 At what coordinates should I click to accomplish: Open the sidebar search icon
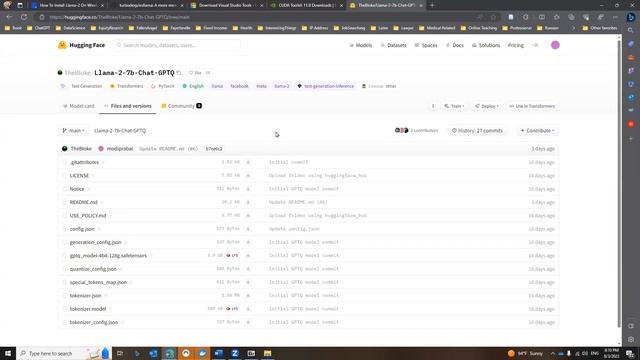pos(631,31)
